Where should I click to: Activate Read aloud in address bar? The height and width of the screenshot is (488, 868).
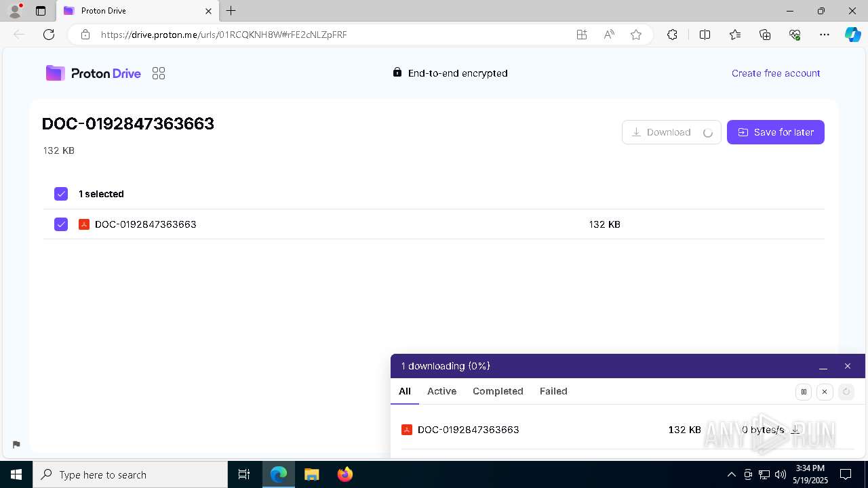coord(609,35)
